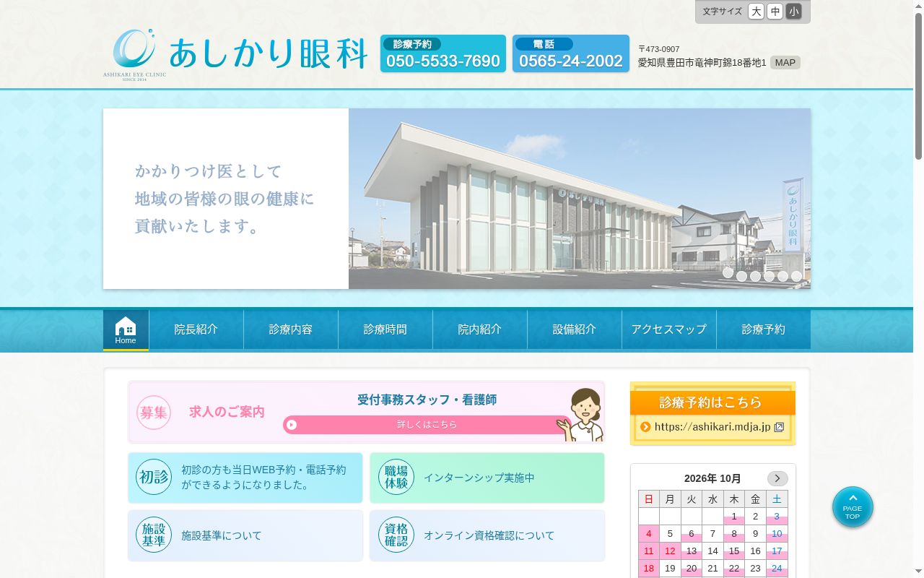Open 診療時間 navigation tab
Viewport: 924px width, 578px height.
(x=385, y=329)
